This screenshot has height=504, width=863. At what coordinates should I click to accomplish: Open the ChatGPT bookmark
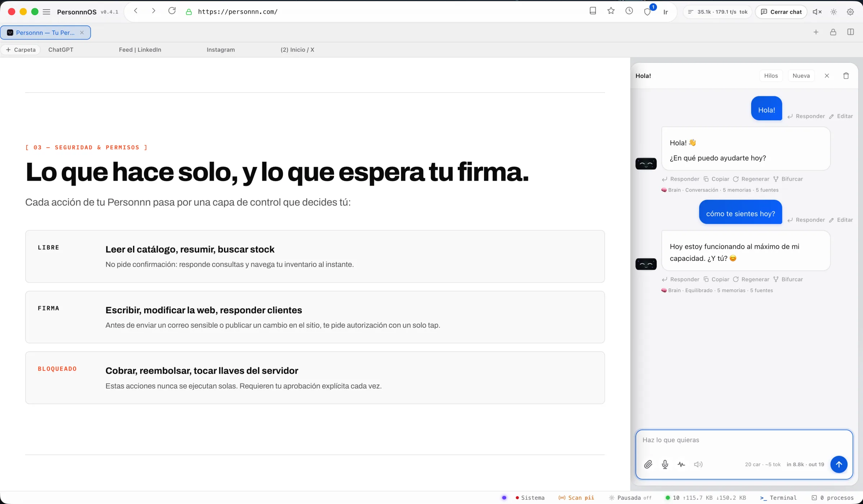pyautogui.click(x=61, y=50)
